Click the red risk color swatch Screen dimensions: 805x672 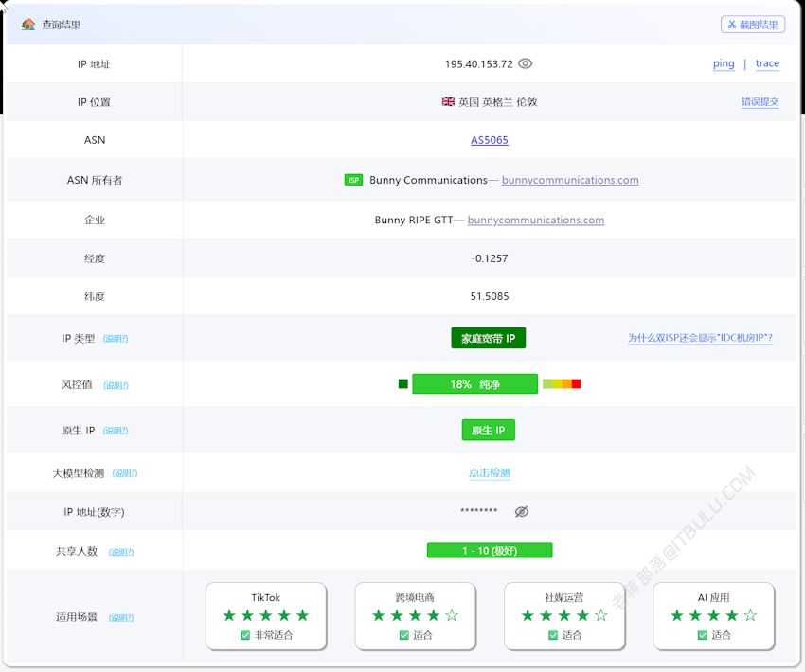pos(576,383)
